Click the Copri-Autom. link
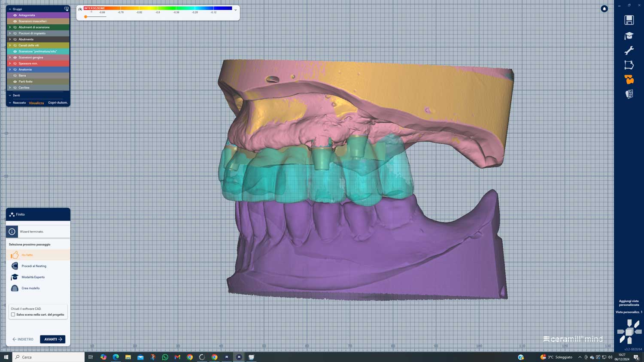644x362 pixels. coord(58,103)
